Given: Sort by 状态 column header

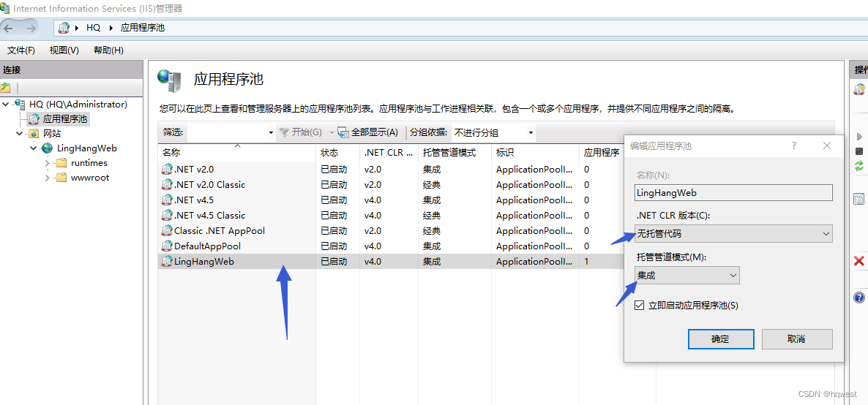Looking at the screenshot, I should [x=337, y=152].
